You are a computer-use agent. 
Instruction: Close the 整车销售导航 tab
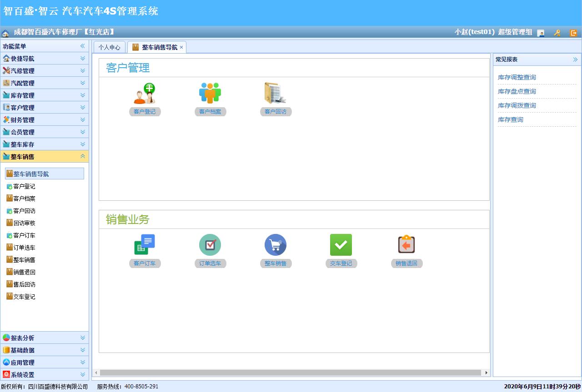[x=181, y=47]
